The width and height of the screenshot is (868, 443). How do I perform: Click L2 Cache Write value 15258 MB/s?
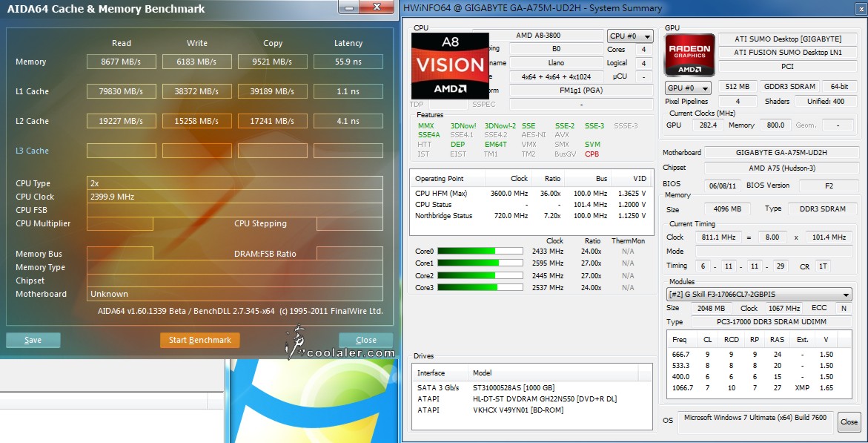[196, 121]
